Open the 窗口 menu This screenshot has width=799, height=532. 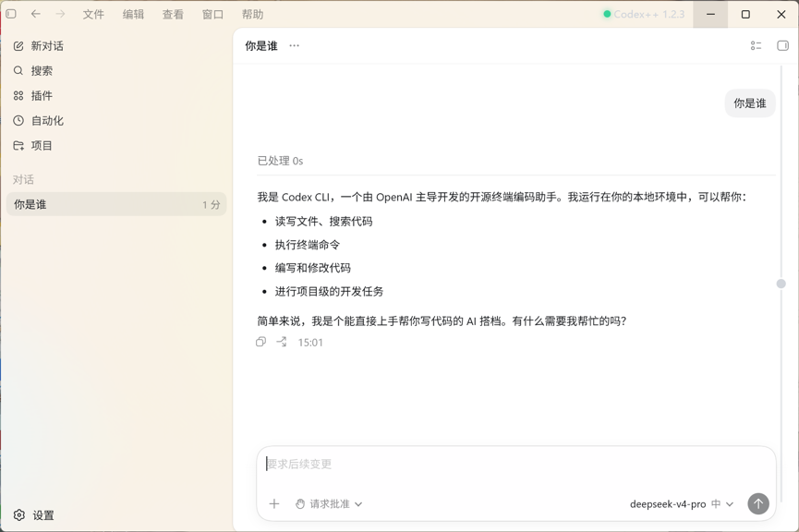tap(212, 14)
